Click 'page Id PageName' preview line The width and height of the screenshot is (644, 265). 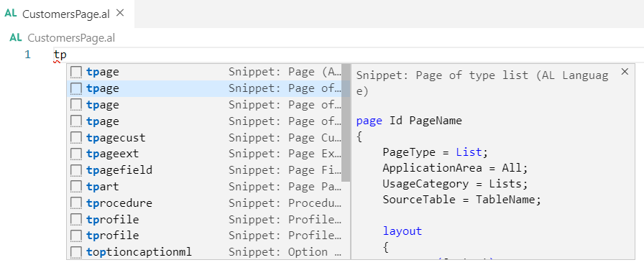click(409, 121)
